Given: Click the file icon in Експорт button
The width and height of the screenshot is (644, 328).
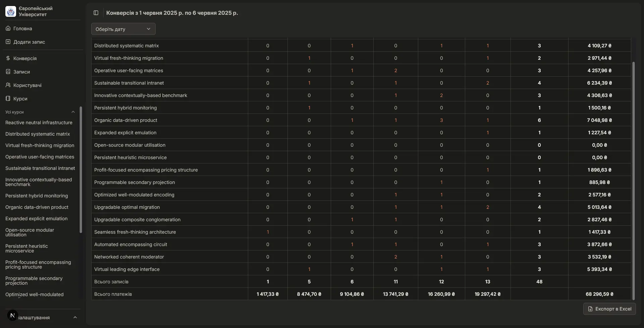Looking at the screenshot, I should point(590,309).
